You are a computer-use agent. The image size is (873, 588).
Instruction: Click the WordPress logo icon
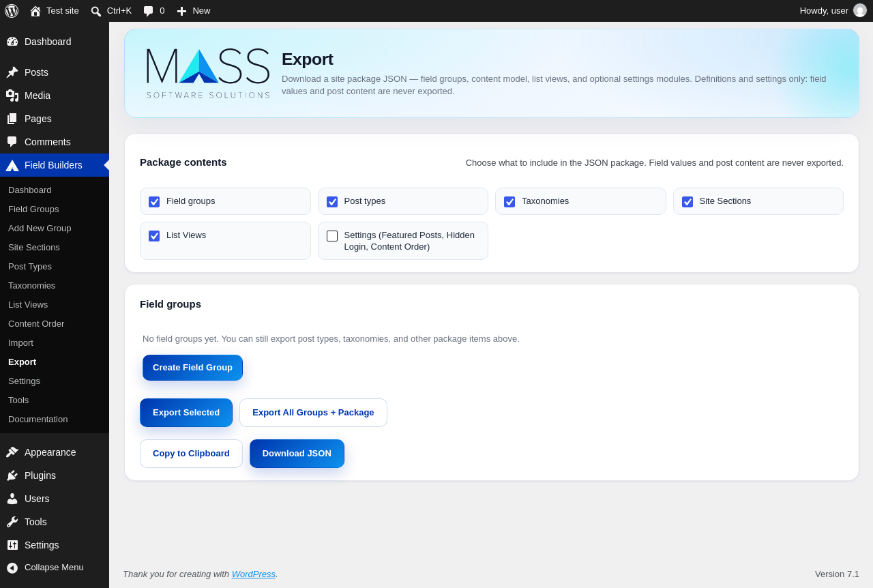click(x=12, y=11)
